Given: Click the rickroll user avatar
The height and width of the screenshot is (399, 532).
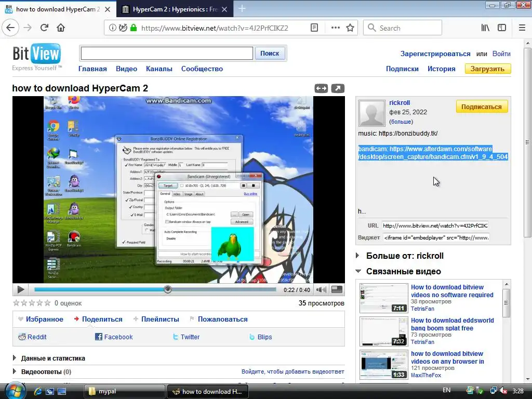Looking at the screenshot, I should tap(372, 113).
